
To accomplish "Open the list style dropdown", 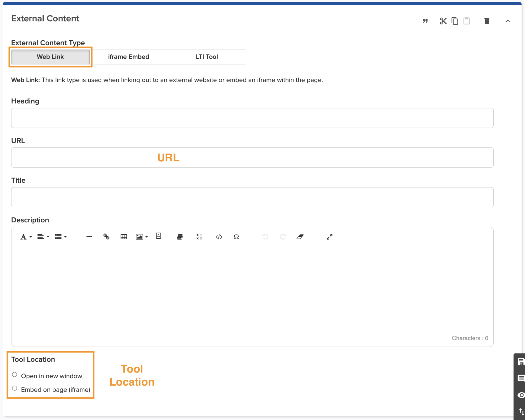I will (x=61, y=237).
